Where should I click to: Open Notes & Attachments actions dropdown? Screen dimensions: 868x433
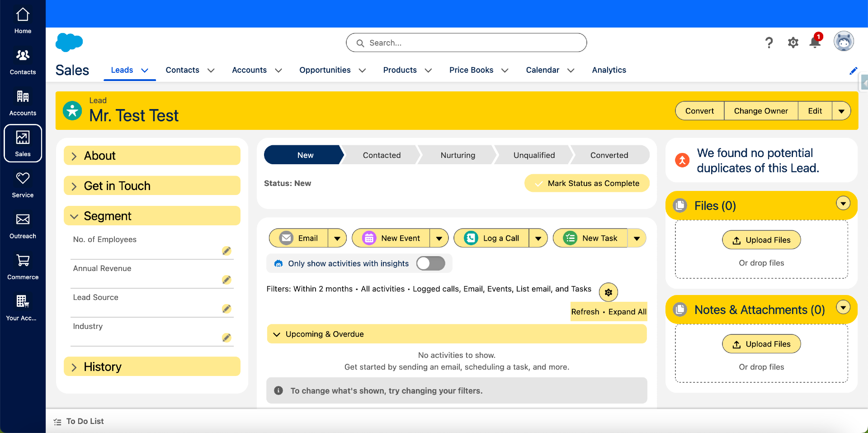point(843,308)
